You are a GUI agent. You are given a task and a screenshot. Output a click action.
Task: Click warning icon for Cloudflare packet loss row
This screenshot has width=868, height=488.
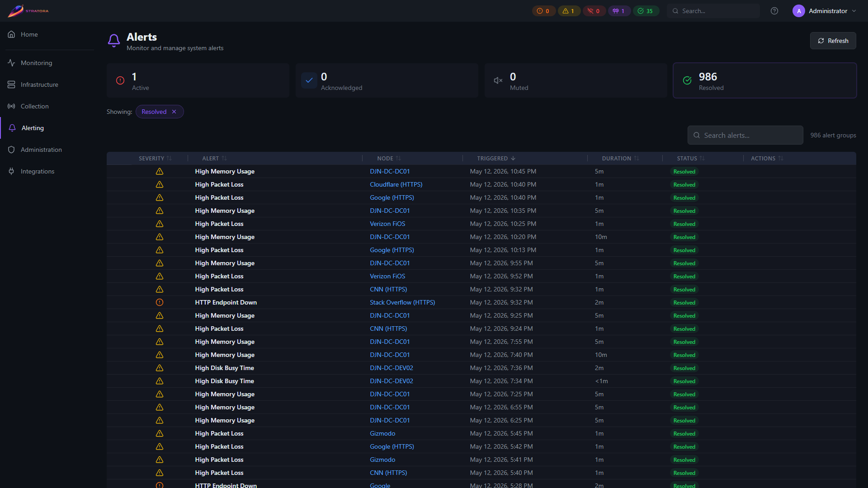160,184
